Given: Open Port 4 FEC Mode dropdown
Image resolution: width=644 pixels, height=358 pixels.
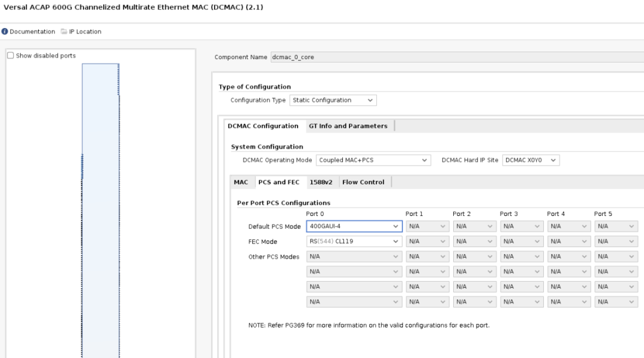Looking at the screenshot, I should [x=569, y=242].
